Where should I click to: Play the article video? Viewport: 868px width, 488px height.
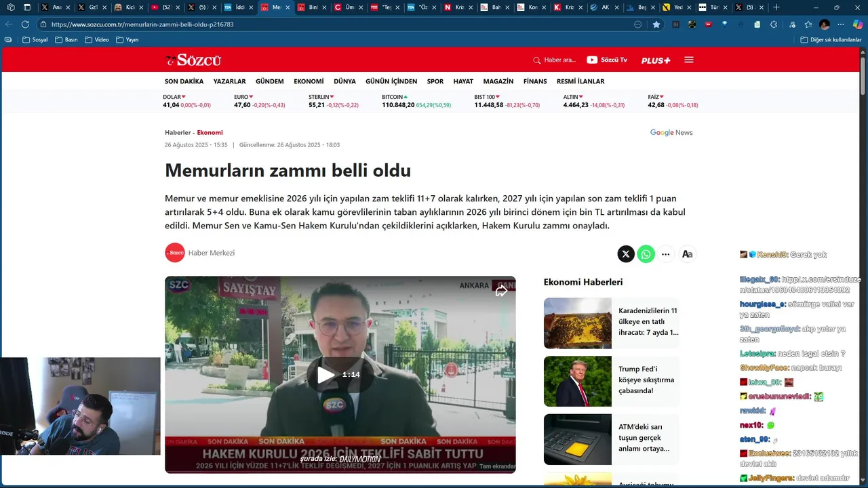point(326,375)
